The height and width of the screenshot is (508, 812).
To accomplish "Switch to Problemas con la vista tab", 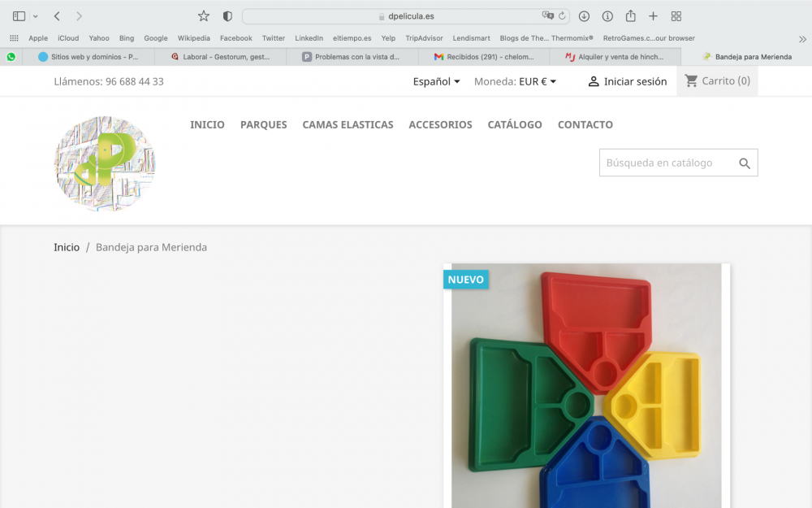I will click(352, 57).
